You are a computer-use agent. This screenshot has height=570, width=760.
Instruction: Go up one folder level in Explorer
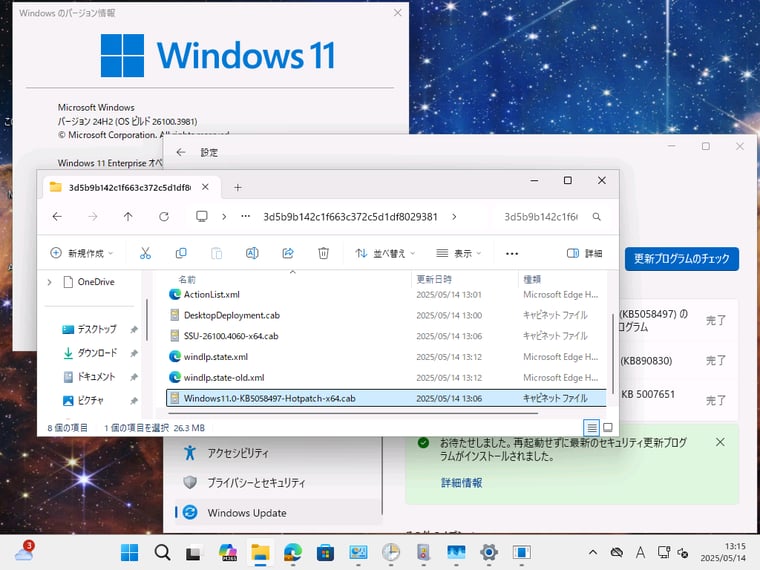128,217
